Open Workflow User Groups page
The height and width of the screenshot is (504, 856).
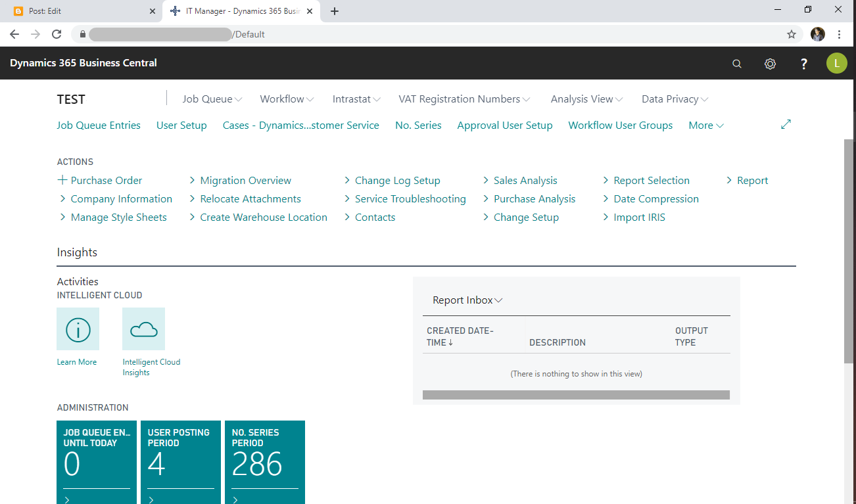[x=621, y=126]
